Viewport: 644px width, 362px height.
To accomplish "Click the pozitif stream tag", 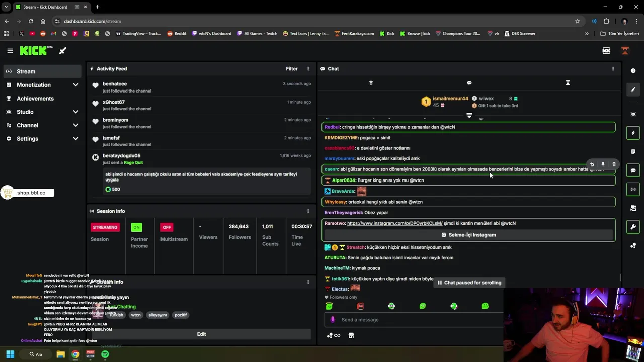I will point(181,315).
